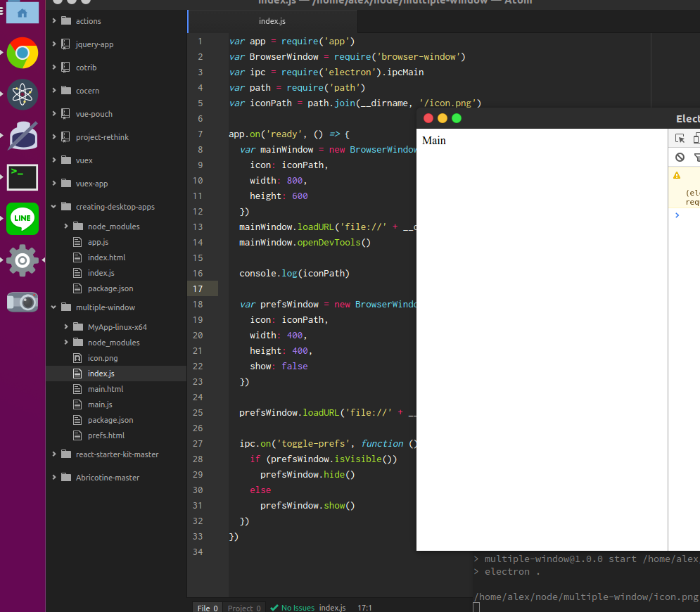This screenshot has width=700, height=612.
Task: Open package.json under multiple-window
Action: tap(110, 420)
